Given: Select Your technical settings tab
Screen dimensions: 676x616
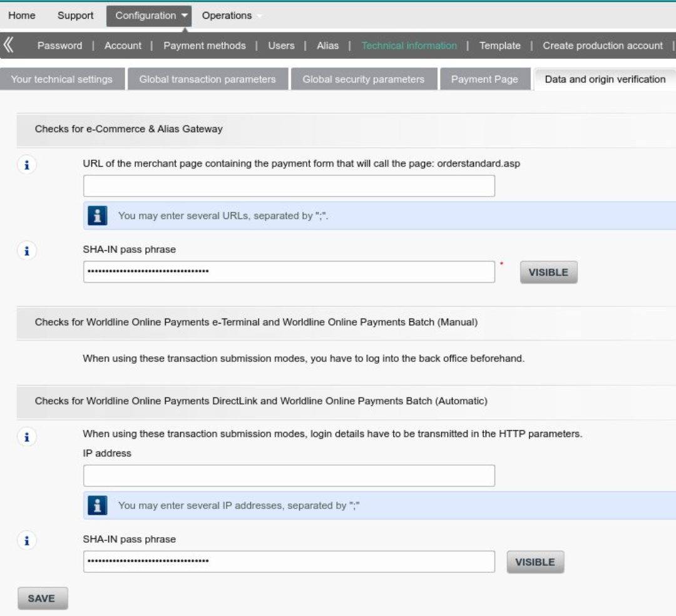Looking at the screenshot, I should tap(61, 80).
